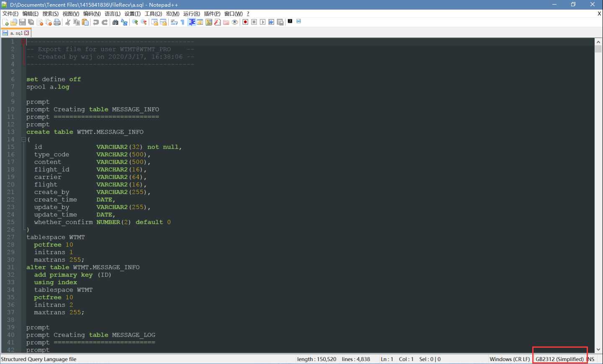The image size is (603, 364).
Task: Save the current recorded macro icon
Action: [x=280, y=22]
